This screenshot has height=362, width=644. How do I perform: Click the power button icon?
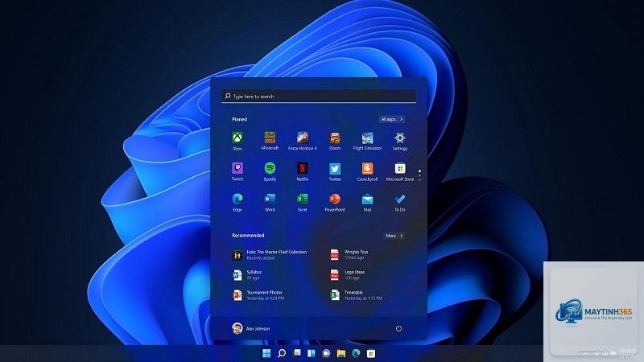398,328
